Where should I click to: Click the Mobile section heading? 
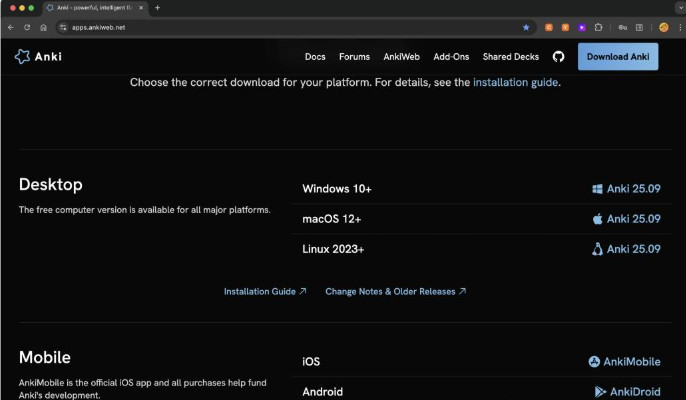tap(45, 357)
